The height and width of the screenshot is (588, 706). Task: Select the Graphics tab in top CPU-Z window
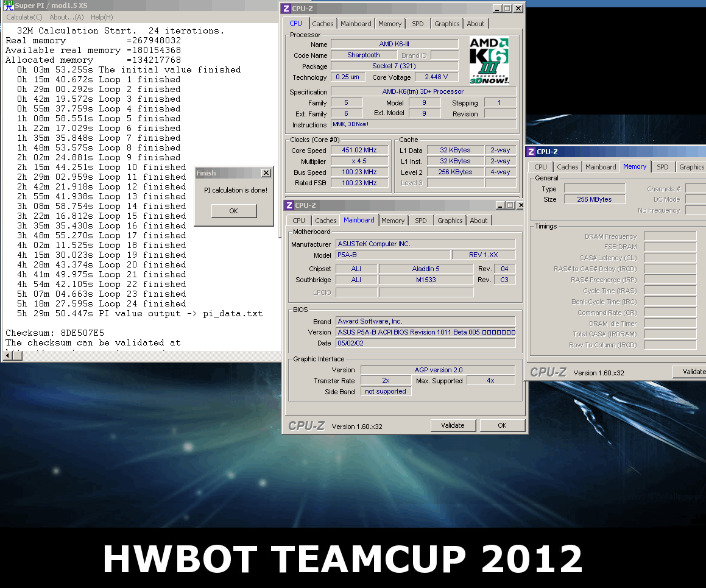447,24
